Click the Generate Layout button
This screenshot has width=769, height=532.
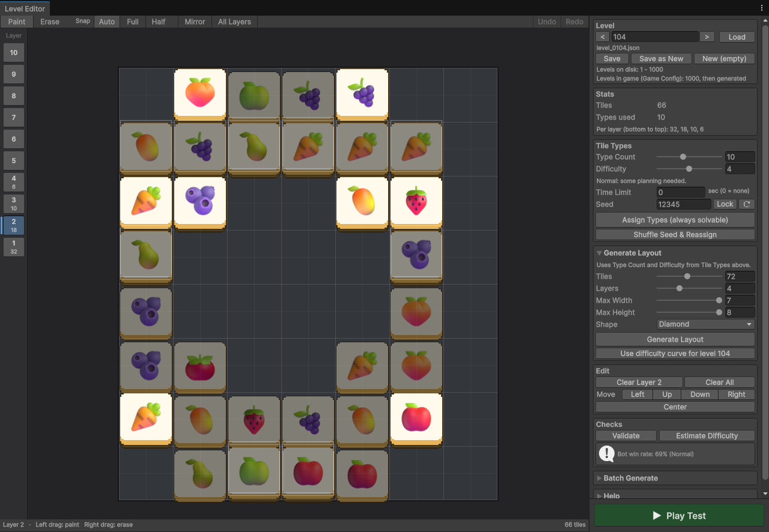point(675,339)
